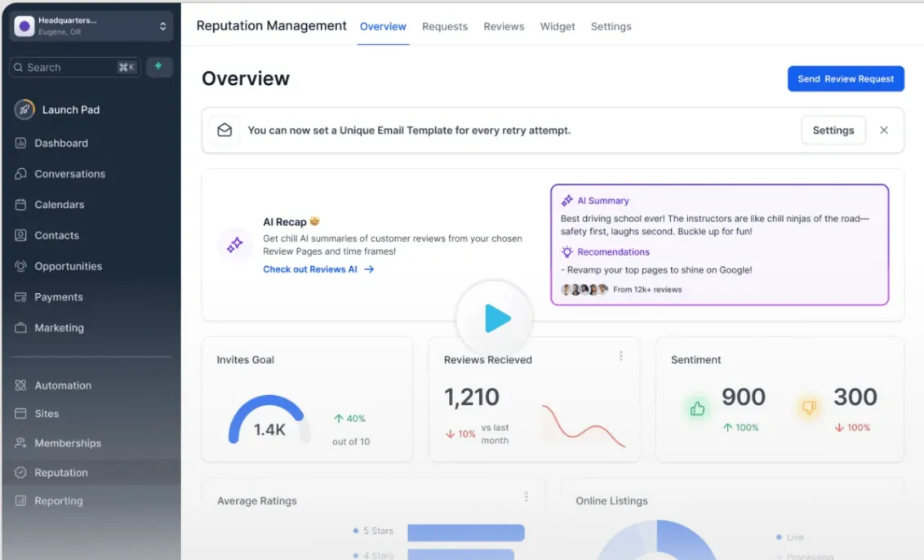Click the Online Listings heading
The image size is (924, 560).
pyautogui.click(x=611, y=500)
